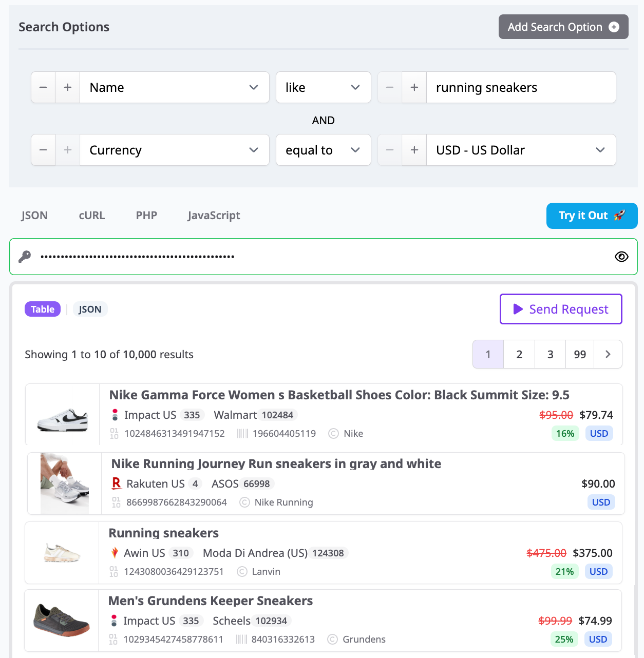Click the Awin US flame icon
This screenshot has height=658, width=644.
(x=115, y=553)
